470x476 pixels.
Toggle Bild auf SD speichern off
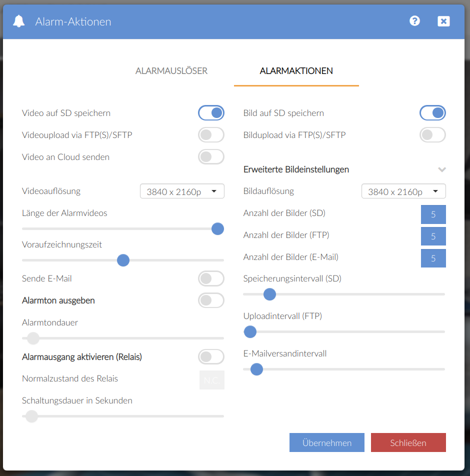[432, 113]
